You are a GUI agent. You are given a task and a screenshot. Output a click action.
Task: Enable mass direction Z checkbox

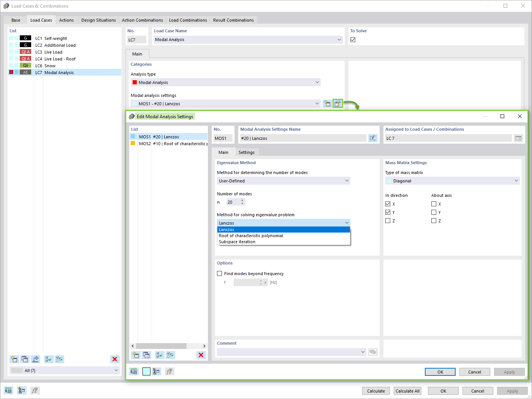click(x=388, y=220)
